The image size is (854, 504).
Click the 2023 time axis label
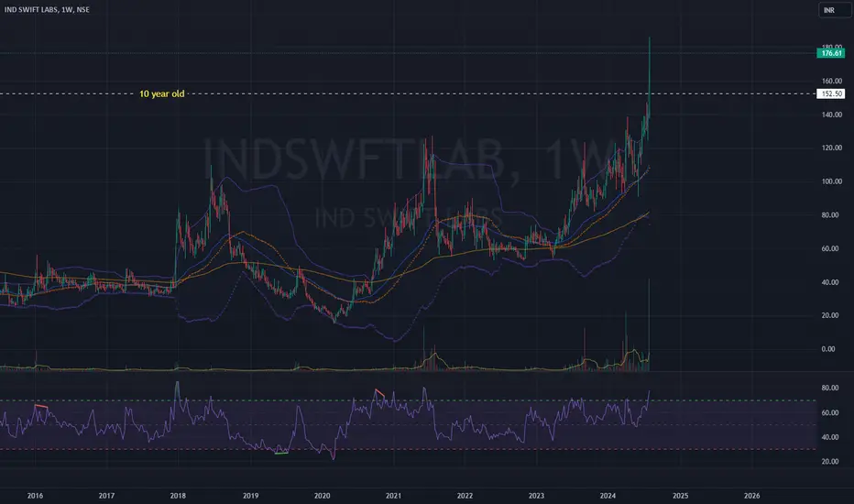click(x=536, y=496)
